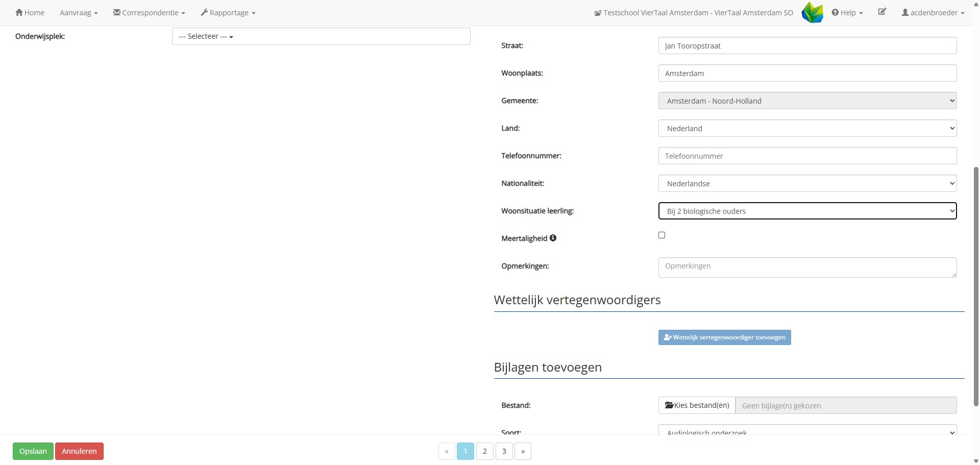Screen dimensions: 980x465
Task: Click the green Opslaan button
Action: click(33, 451)
